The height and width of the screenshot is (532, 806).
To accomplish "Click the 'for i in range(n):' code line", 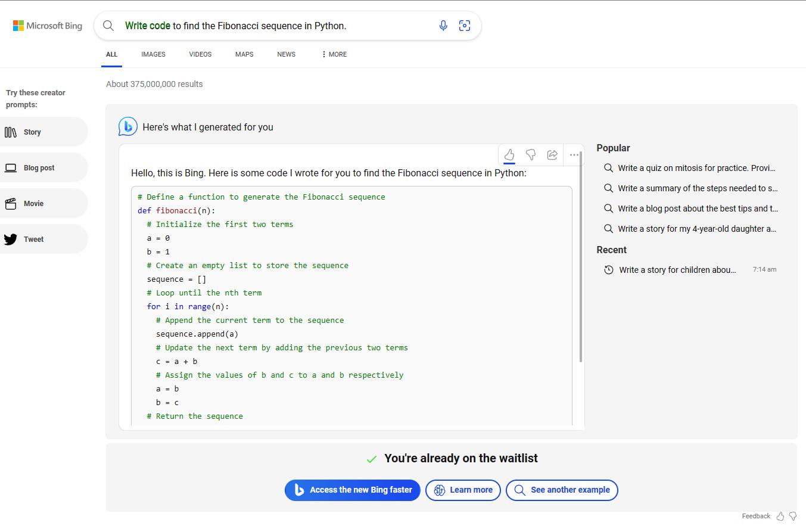I will tap(188, 306).
